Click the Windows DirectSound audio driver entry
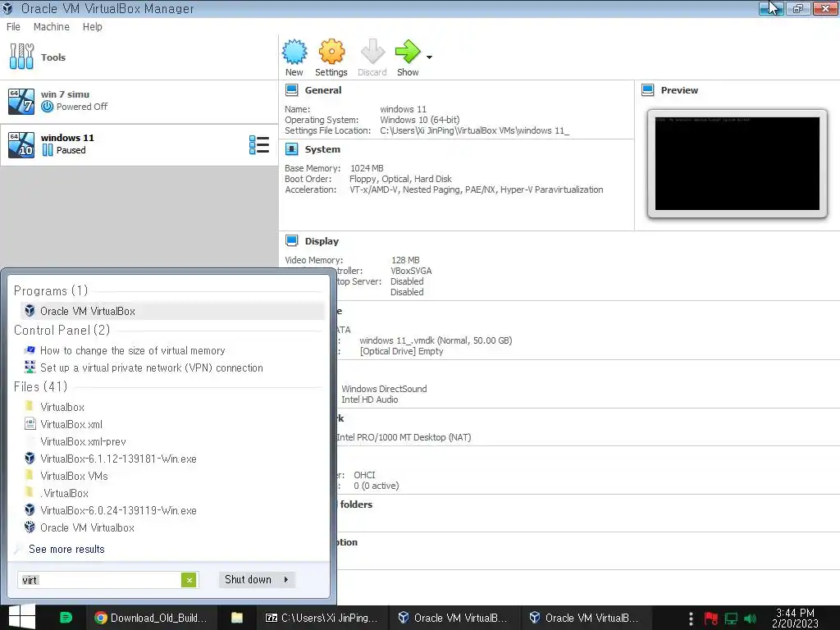This screenshot has width=840, height=630. 384,389
